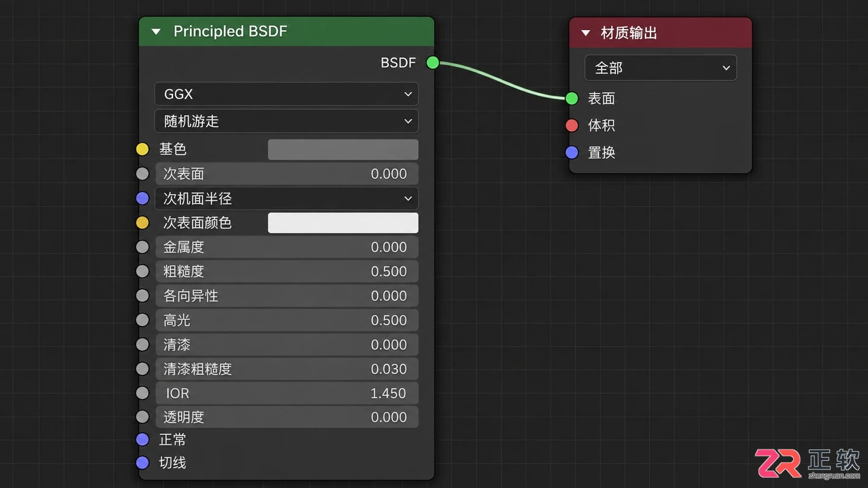
Task: Click the 清漆粗糙度 0.030 slider
Action: [286, 369]
